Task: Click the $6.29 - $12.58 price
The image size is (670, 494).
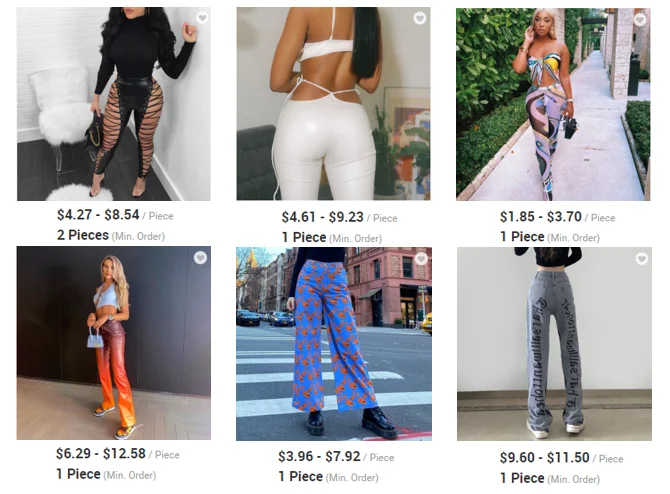Action: 101,453
